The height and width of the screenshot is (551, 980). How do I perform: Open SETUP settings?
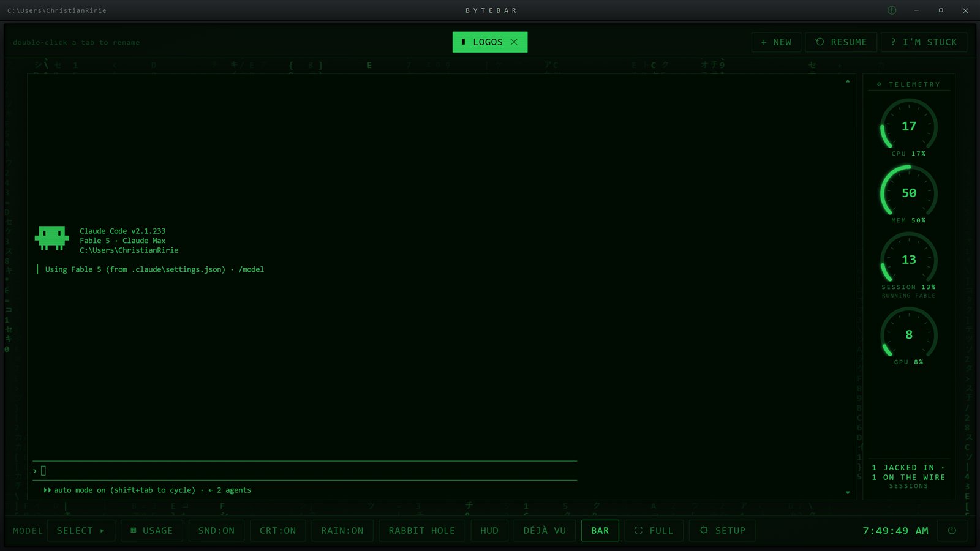click(x=722, y=531)
